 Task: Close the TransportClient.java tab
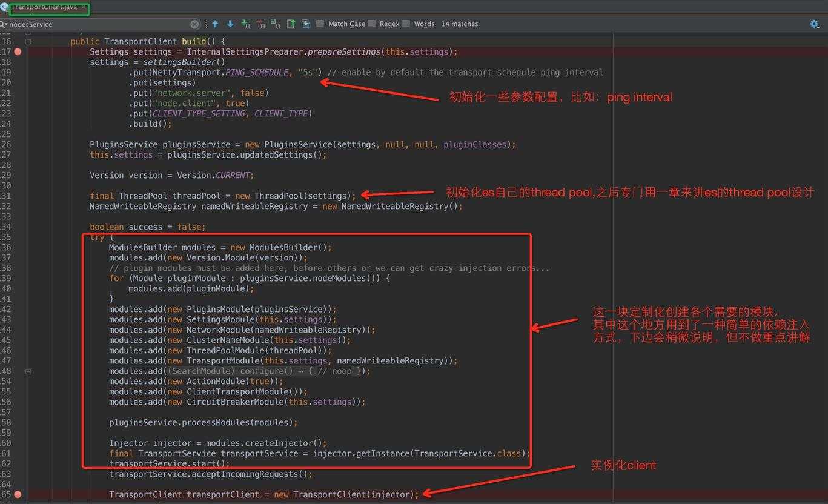point(84,7)
